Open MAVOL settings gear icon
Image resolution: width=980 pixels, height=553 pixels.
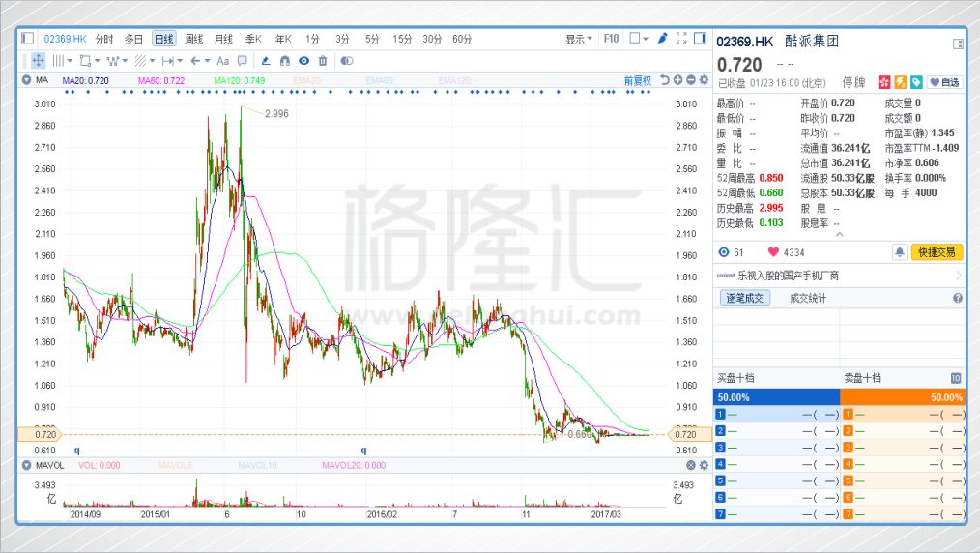tap(704, 465)
